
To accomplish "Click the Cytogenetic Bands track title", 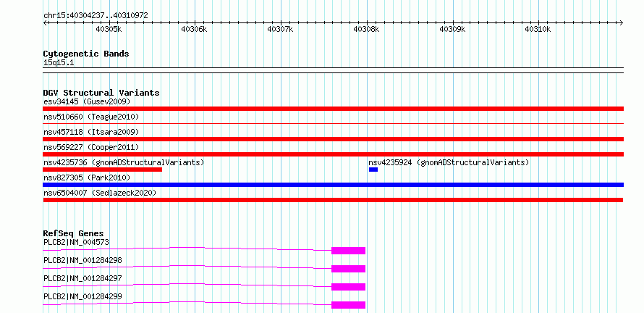I will click(x=86, y=54).
